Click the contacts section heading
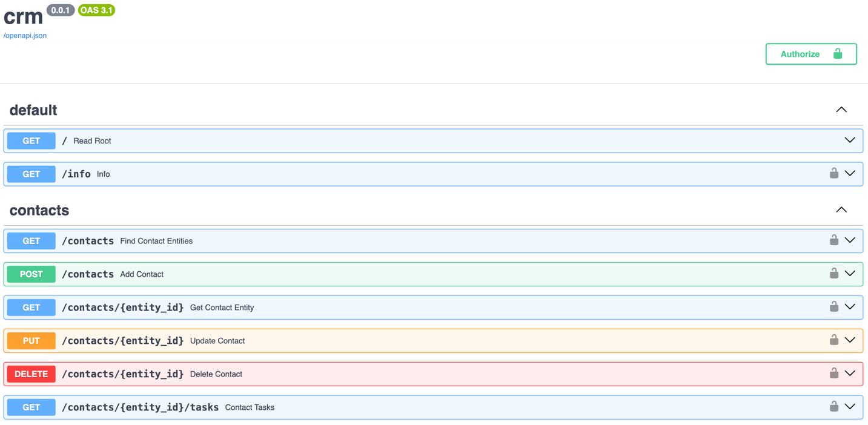This screenshot has height=425, width=868. point(39,210)
